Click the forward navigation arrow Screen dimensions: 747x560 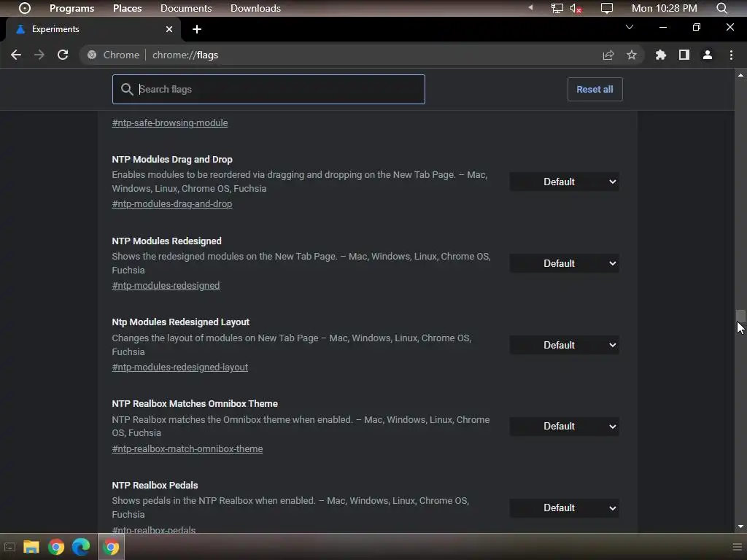click(39, 55)
